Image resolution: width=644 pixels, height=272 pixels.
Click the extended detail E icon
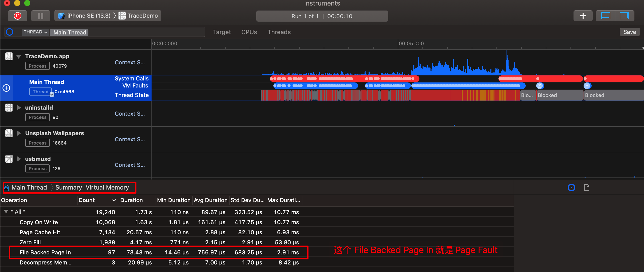pyautogui.click(x=571, y=188)
